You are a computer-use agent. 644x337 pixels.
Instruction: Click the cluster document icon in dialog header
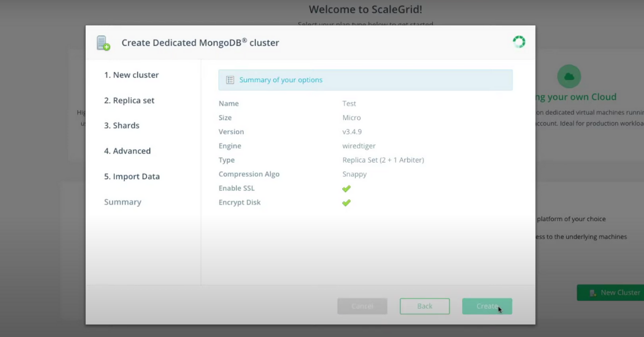coord(103,43)
